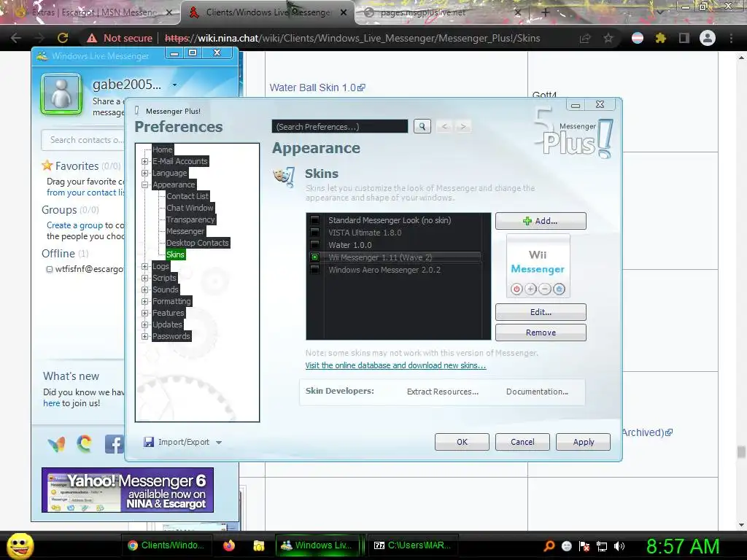Click the Escargot C-shaped icon in Messenger

(85, 443)
